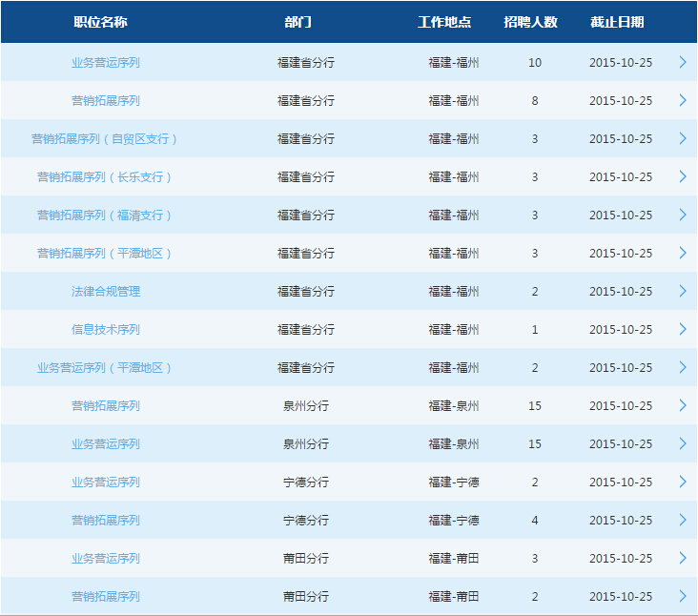Click 业务营运序列 link for 泉州分行
The width and height of the screenshot is (698, 616).
click(x=105, y=443)
